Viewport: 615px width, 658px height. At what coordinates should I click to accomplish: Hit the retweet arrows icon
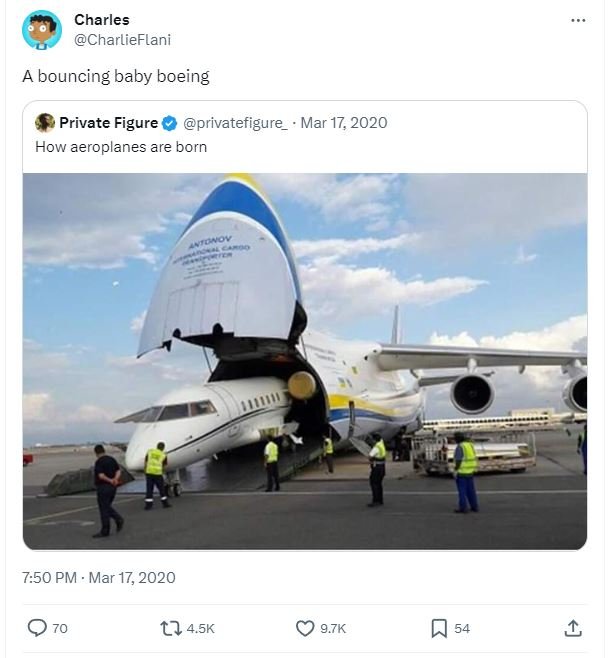(170, 628)
